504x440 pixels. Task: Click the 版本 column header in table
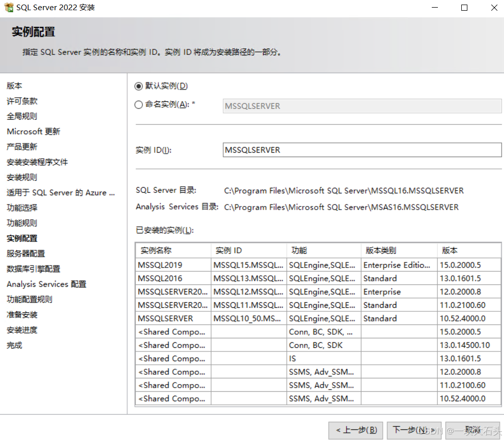click(469, 250)
